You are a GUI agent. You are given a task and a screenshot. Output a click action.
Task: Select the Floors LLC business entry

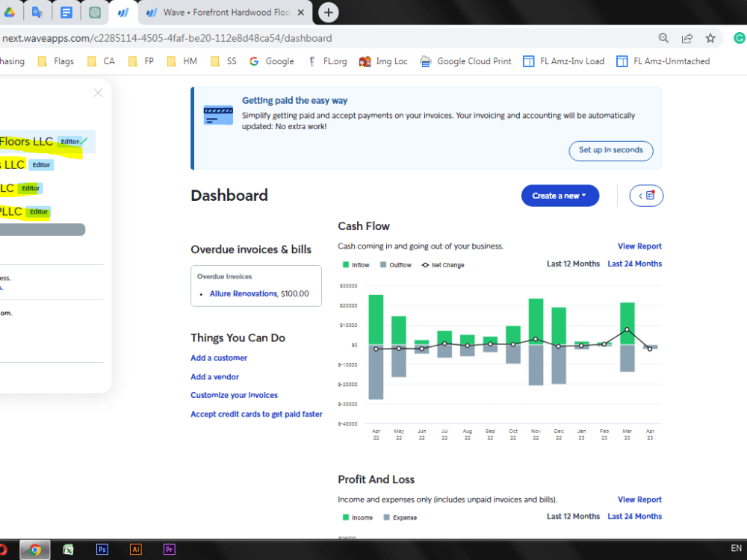48,141
